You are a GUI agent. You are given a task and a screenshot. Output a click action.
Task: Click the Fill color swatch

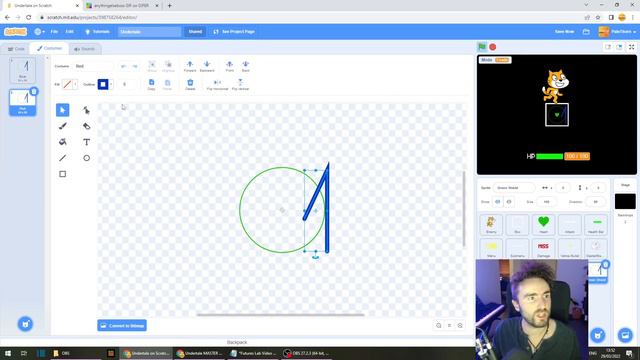tap(67, 84)
